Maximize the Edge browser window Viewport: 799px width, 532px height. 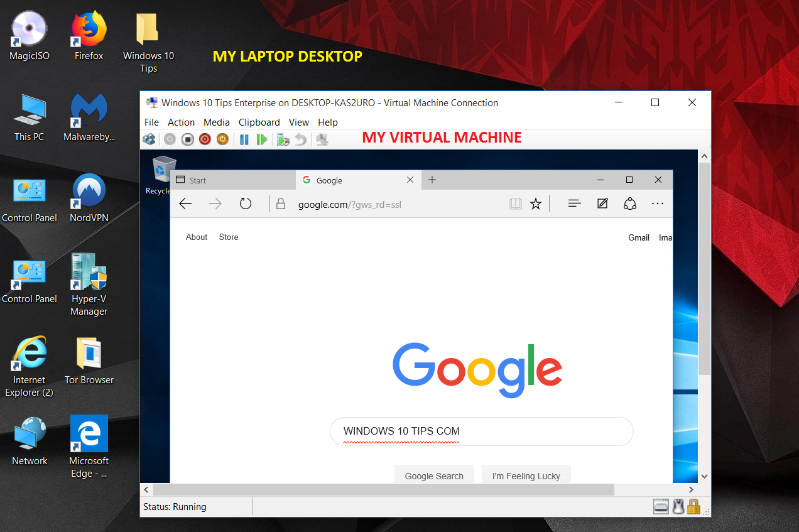629,180
